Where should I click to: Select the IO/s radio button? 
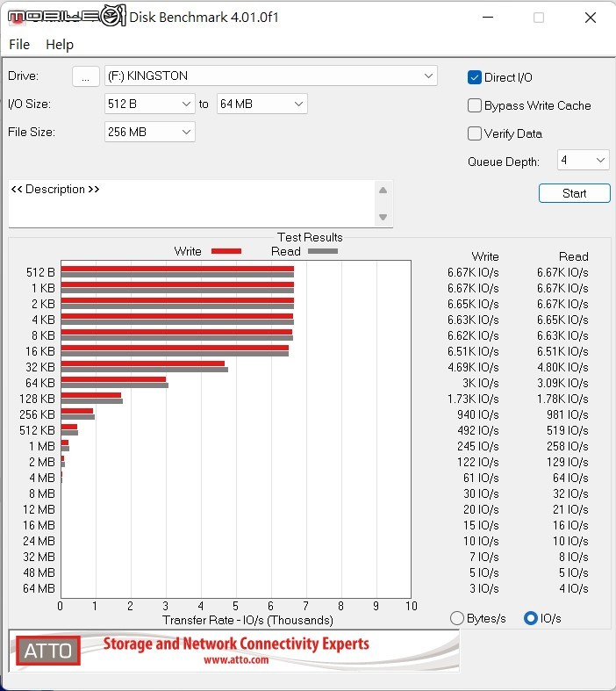(531, 618)
